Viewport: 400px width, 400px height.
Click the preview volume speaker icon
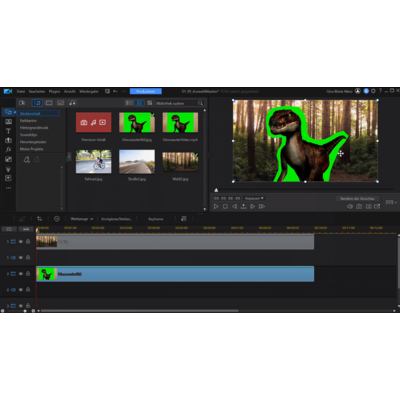coord(350,207)
